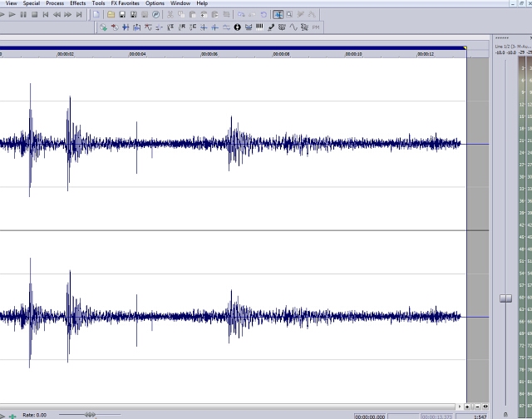Jump to the end of the file
Viewport: 532px width, 419px height.
click(x=79, y=15)
